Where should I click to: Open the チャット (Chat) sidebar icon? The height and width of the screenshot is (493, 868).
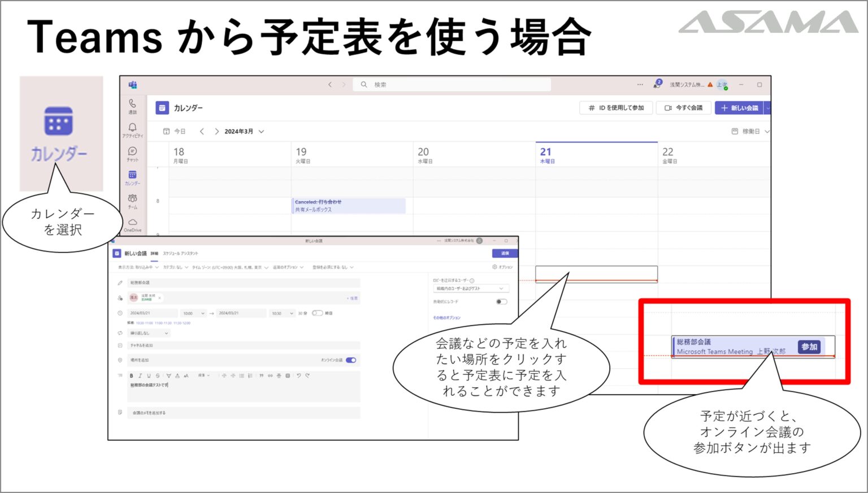pyautogui.click(x=132, y=153)
